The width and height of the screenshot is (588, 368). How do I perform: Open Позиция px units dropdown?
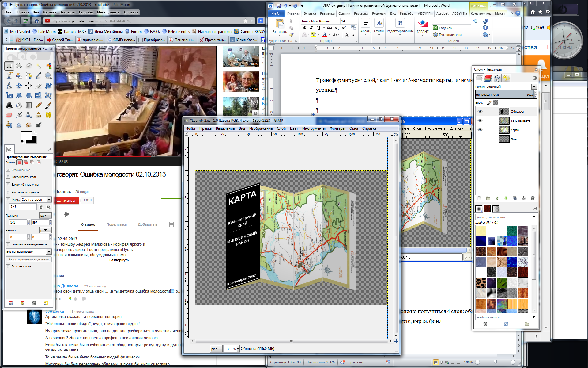(45, 215)
